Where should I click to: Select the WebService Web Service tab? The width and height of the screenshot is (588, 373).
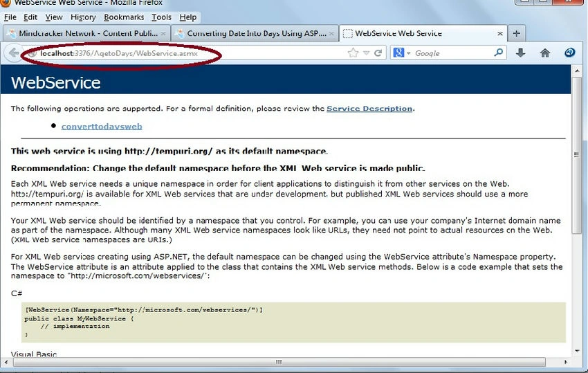pos(423,33)
